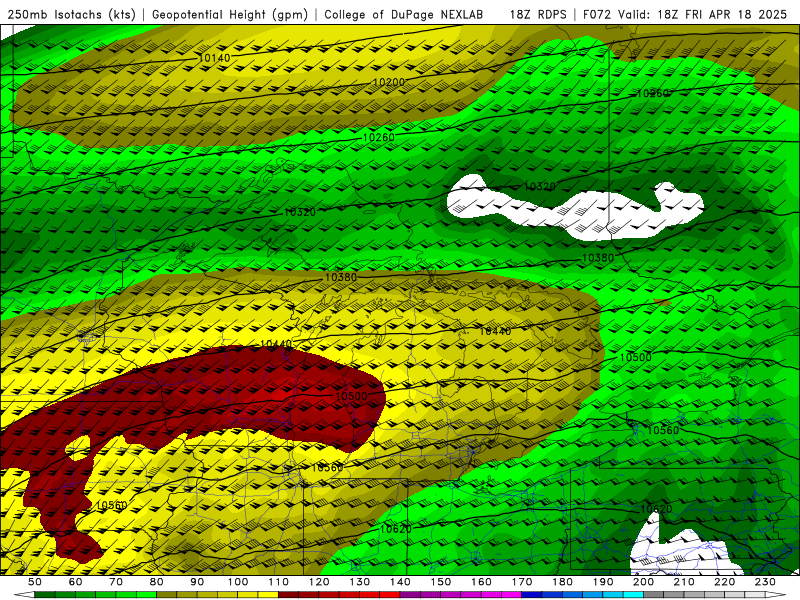800x600 pixels.
Task: Click the 160 kt color scale label
Action: 481,582
